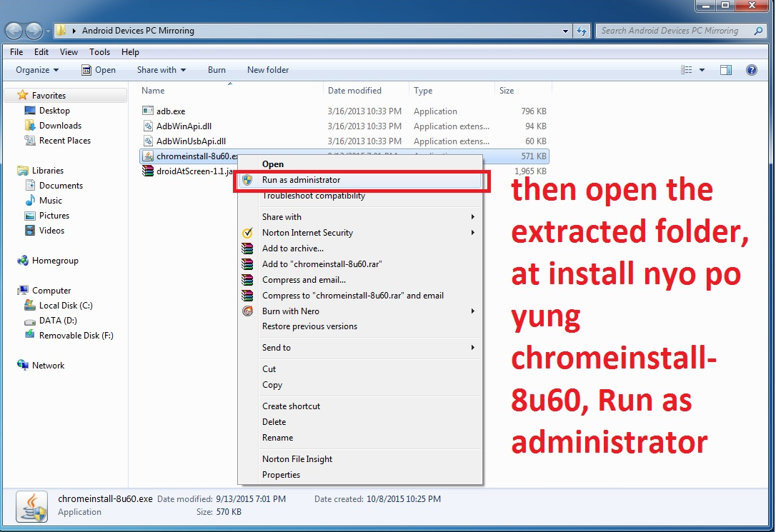
Task: Choose Create shortcut in context menu
Action: tap(360, 406)
